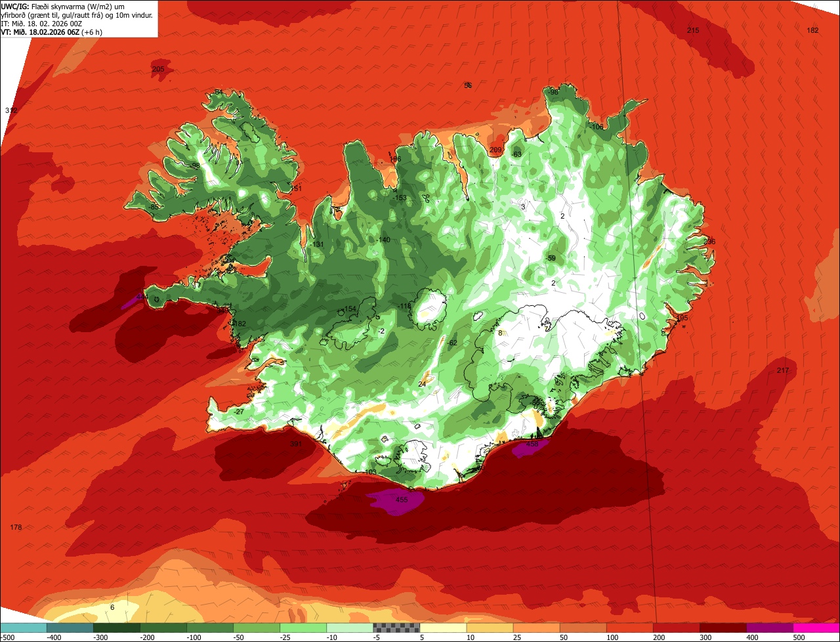840x642 pixels.
Task: Click the legend label -500
Action: pyautogui.click(x=7, y=637)
